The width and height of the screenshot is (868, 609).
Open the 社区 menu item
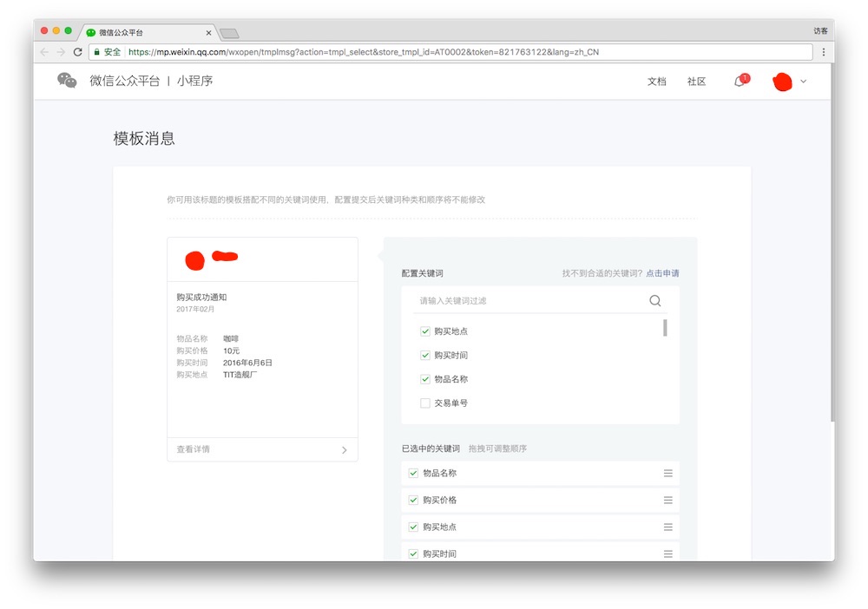(696, 82)
